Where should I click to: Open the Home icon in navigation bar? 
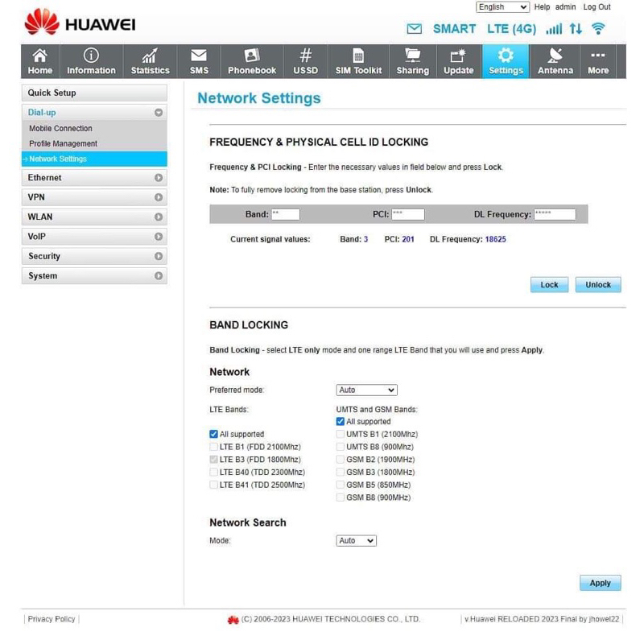[39, 56]
